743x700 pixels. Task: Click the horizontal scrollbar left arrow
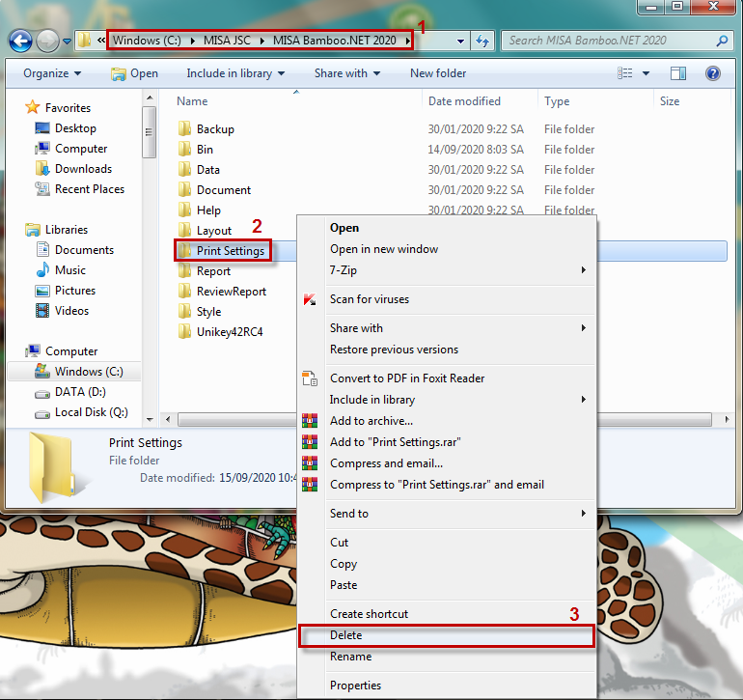(x=168, y=419)
